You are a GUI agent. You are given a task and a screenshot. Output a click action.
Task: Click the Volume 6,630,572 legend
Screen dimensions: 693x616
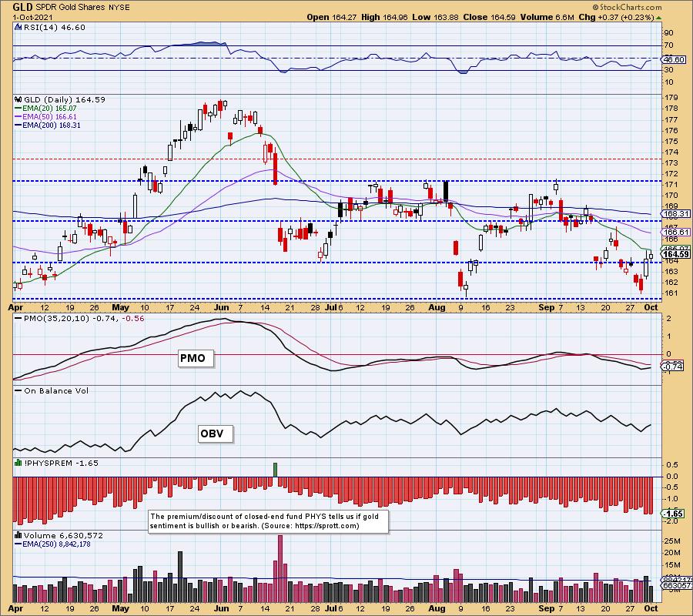(x=63, y=536)
